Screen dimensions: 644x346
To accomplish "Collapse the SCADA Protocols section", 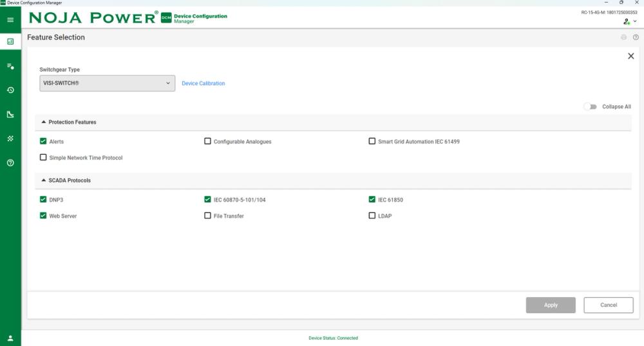I will (x=44, y=180).
